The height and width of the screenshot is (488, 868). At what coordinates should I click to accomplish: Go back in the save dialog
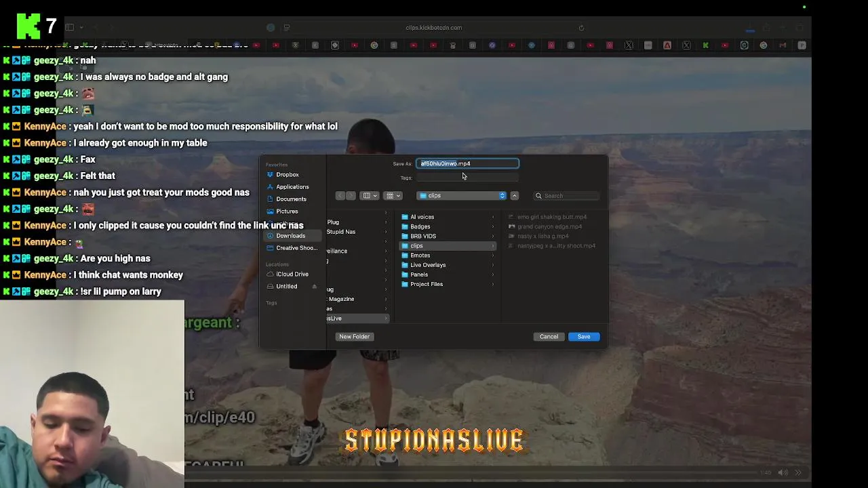(340, 196)
